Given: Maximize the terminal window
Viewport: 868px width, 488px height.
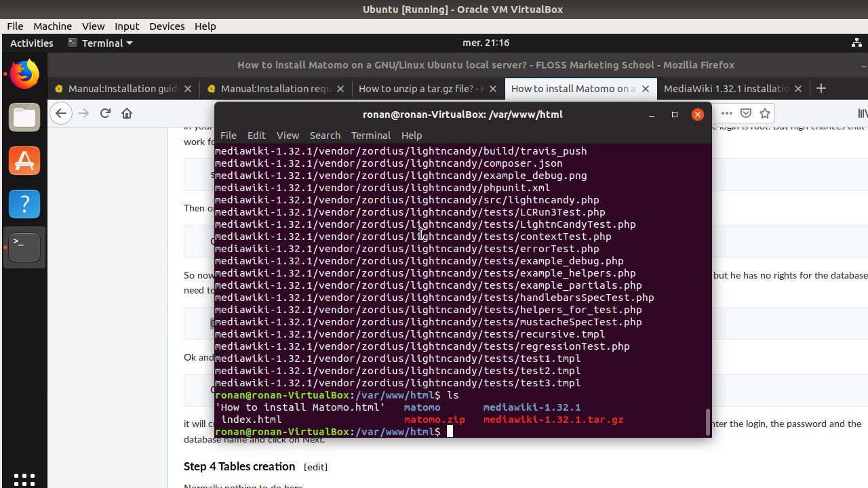Looking at the screenshot, I should [x=675, y=115].
